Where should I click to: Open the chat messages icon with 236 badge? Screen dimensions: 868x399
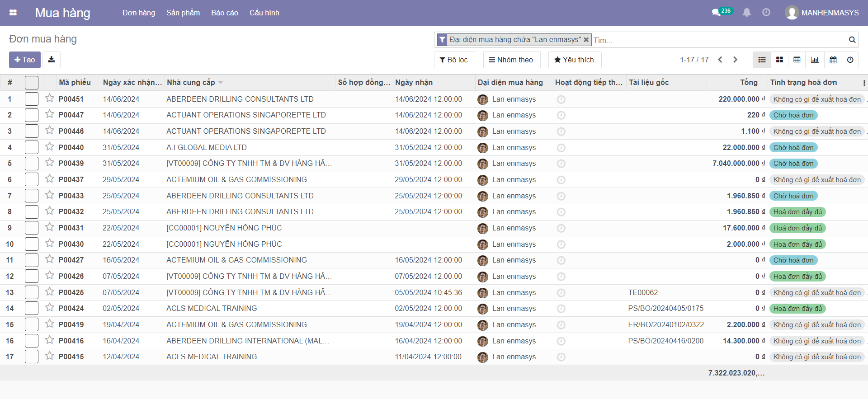pos(717,13)
